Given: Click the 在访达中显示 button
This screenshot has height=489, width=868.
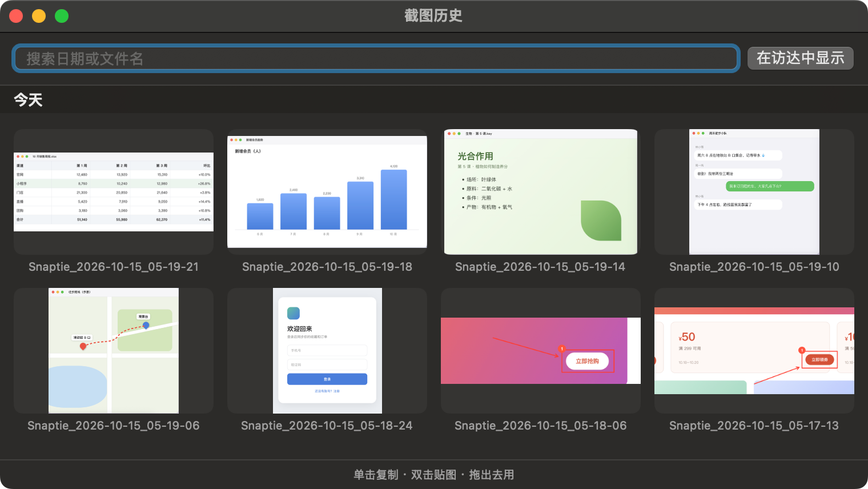Looking at the screenshot, I should 801,58.
